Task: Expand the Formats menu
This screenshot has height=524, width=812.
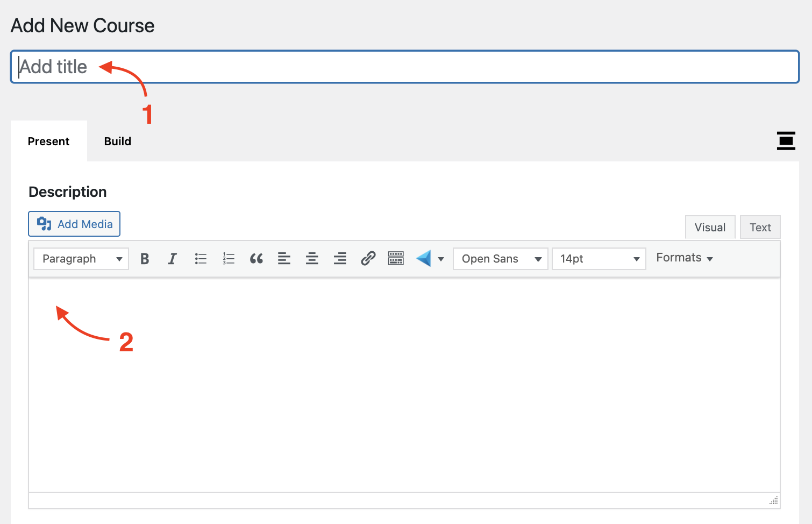Action: [x=684, y=258]
